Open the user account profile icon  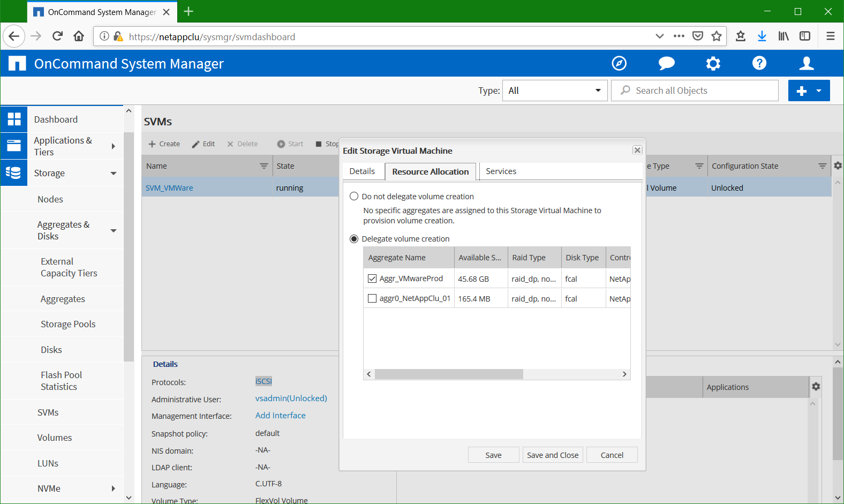point(807,63)
